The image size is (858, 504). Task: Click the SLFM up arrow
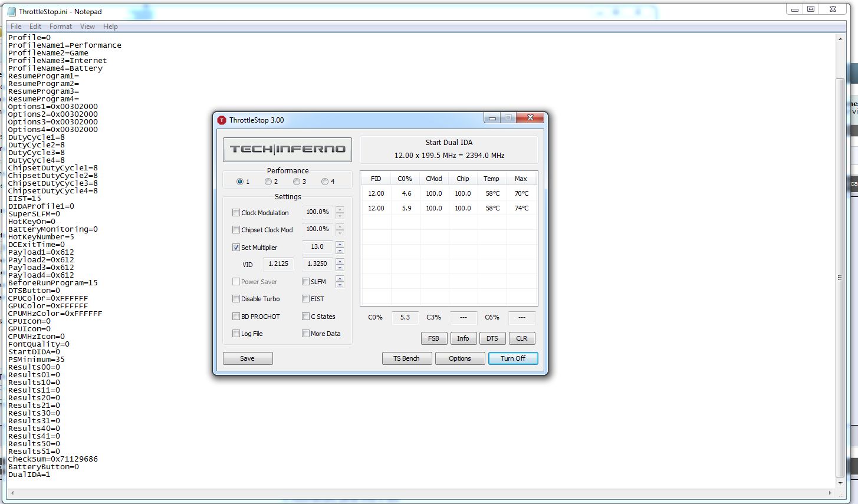tap(340, 278)
